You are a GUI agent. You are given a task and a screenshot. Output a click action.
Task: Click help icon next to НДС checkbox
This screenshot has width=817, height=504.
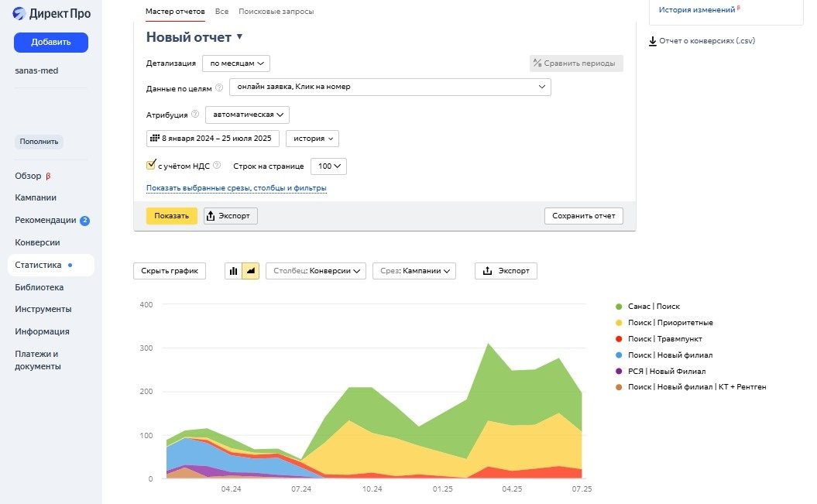(x=217, y=165)
